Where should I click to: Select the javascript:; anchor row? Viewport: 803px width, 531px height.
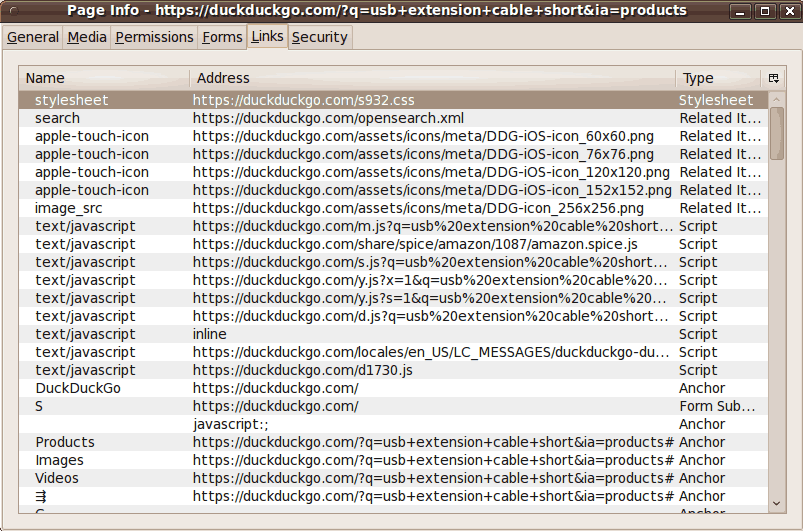[393, 424]
